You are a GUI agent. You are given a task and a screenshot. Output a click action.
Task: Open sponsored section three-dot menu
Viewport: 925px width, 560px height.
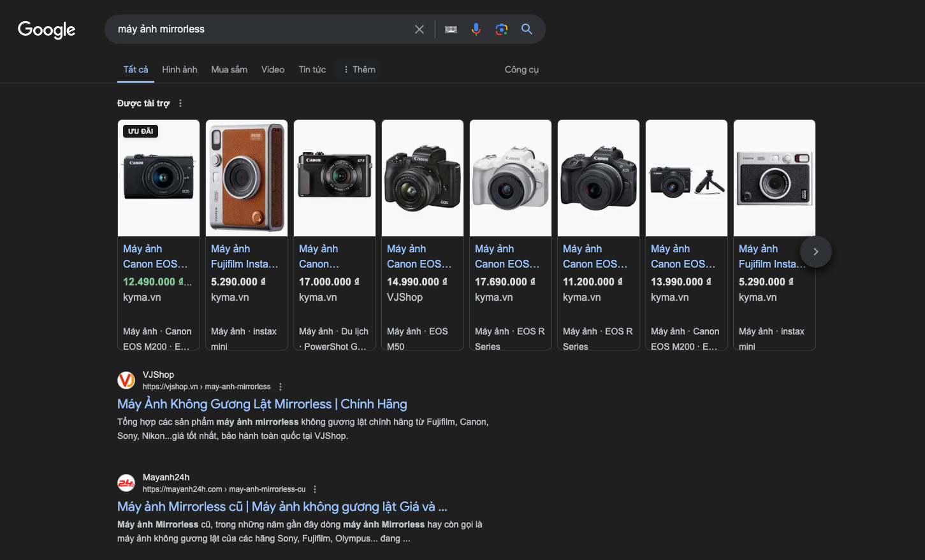180,103
